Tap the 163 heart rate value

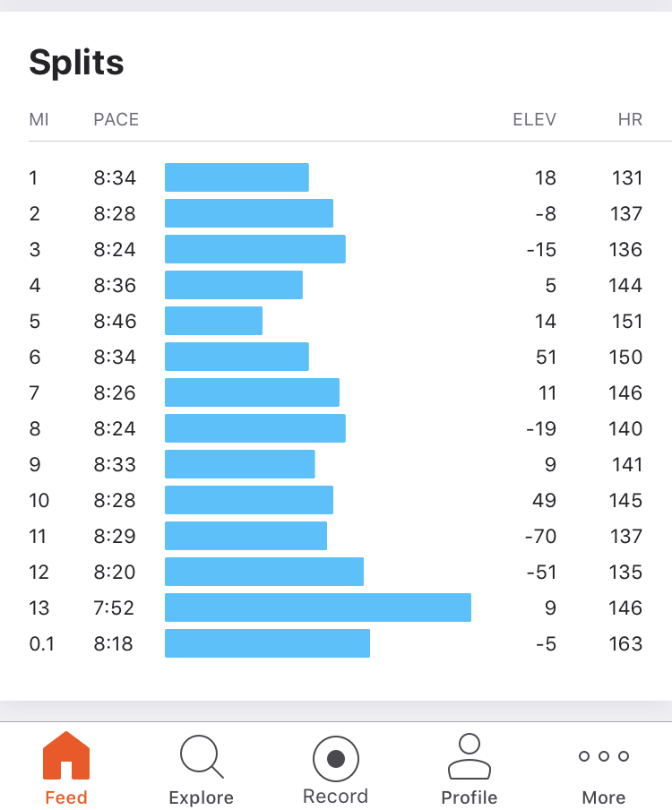[625, 643]
